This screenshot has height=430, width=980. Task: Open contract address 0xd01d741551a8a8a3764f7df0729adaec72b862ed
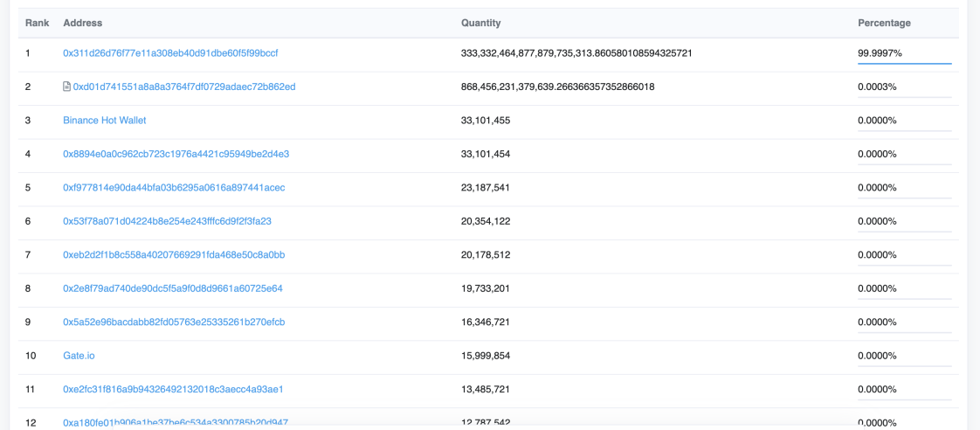click(184, 87)
